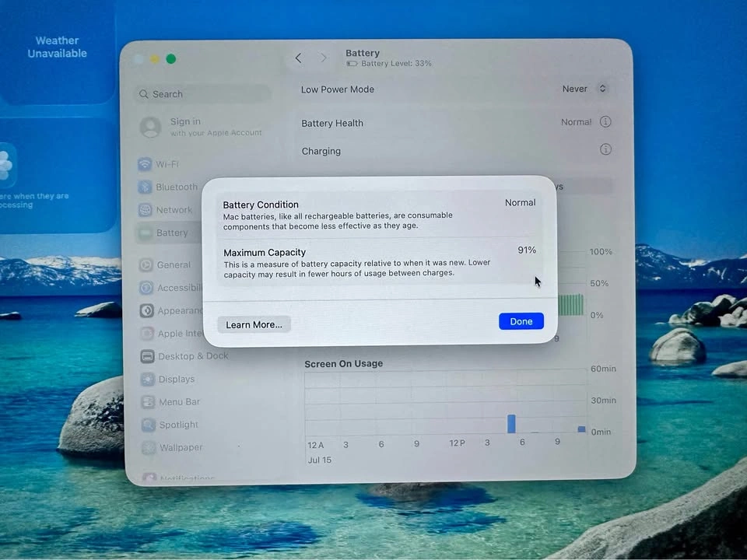Click the Done button in dialog
The width and height of the screenshot is (747, 560).
(521, 321)
